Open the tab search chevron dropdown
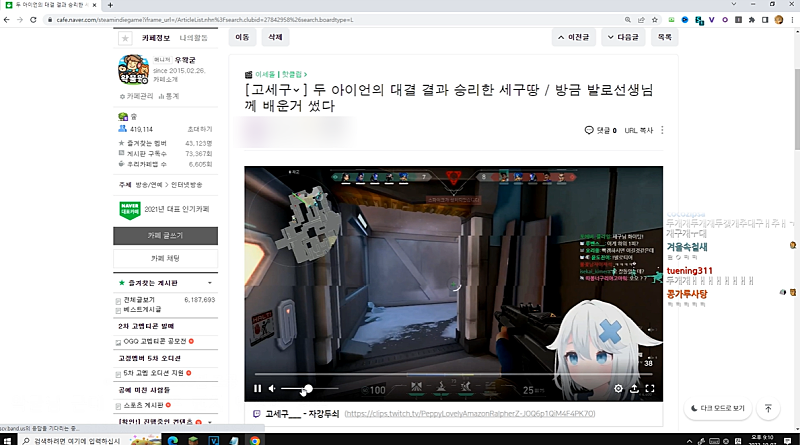The width and height of the screenshot is (800, 445). click(x=734, y=4)
